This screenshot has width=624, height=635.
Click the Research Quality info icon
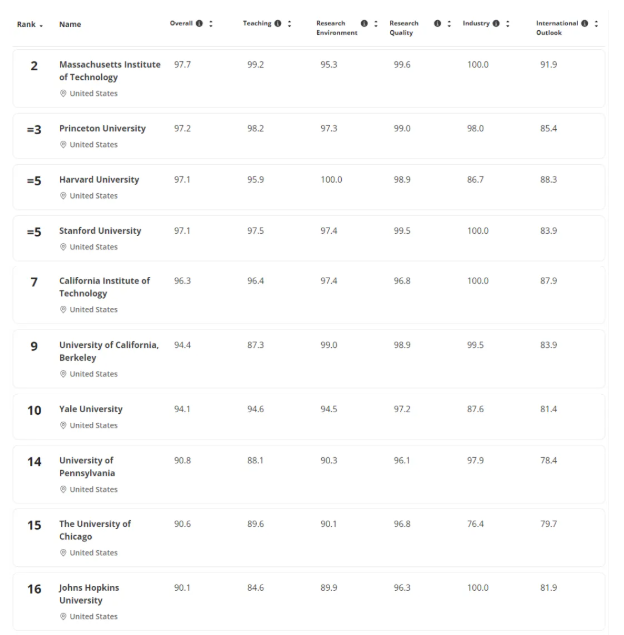tap(438, 23)
